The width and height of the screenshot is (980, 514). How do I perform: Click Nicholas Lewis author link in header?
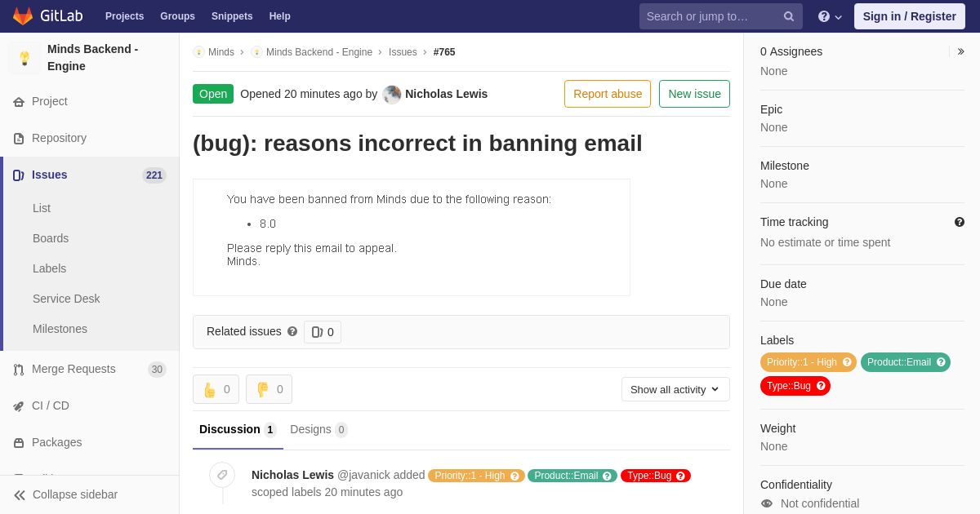pyautogui.click(x=446, y=94)
